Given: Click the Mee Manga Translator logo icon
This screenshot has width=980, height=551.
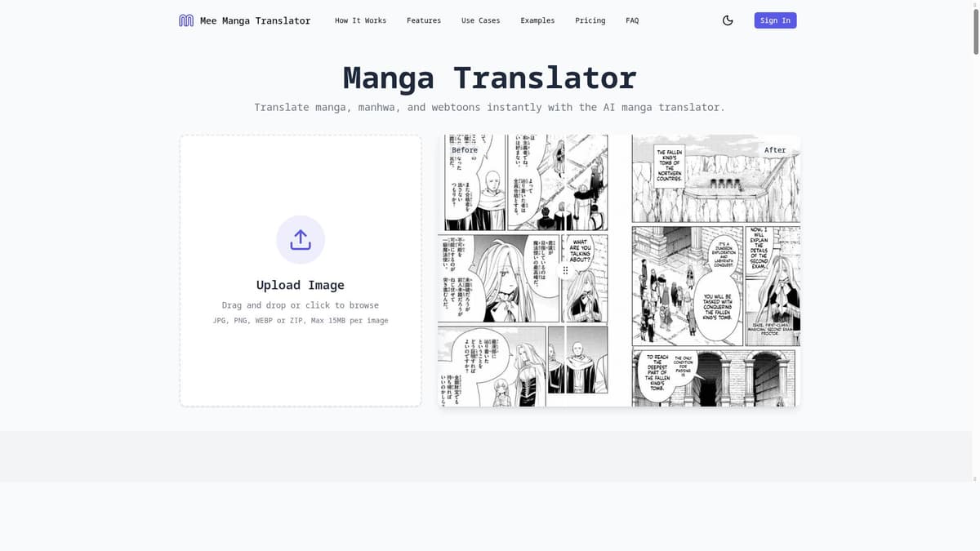Looking at the screenshot, I should 185,20.
